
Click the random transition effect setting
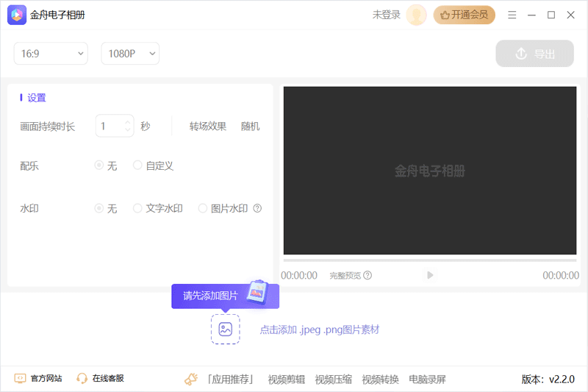[x=250, y=126]
